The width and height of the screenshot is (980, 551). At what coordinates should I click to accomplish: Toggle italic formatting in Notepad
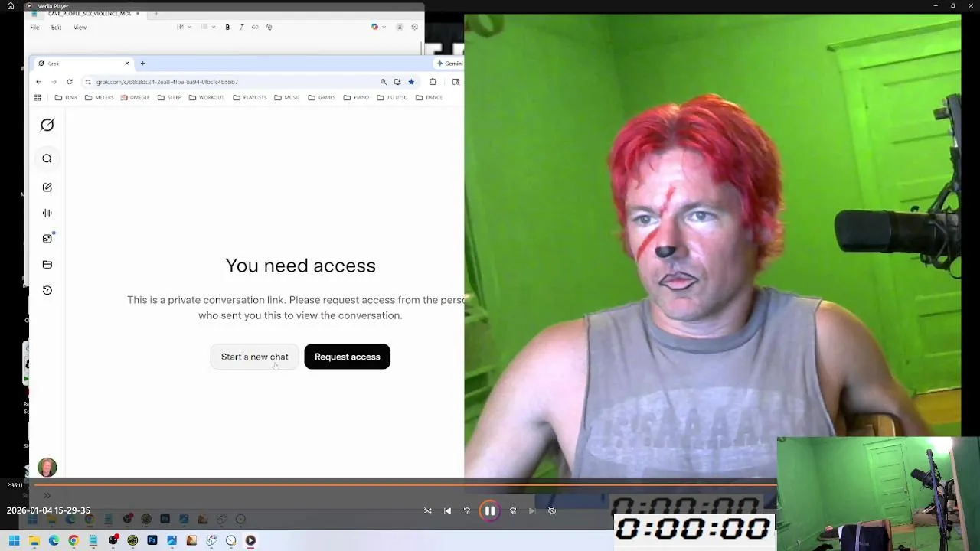[241, 28]
